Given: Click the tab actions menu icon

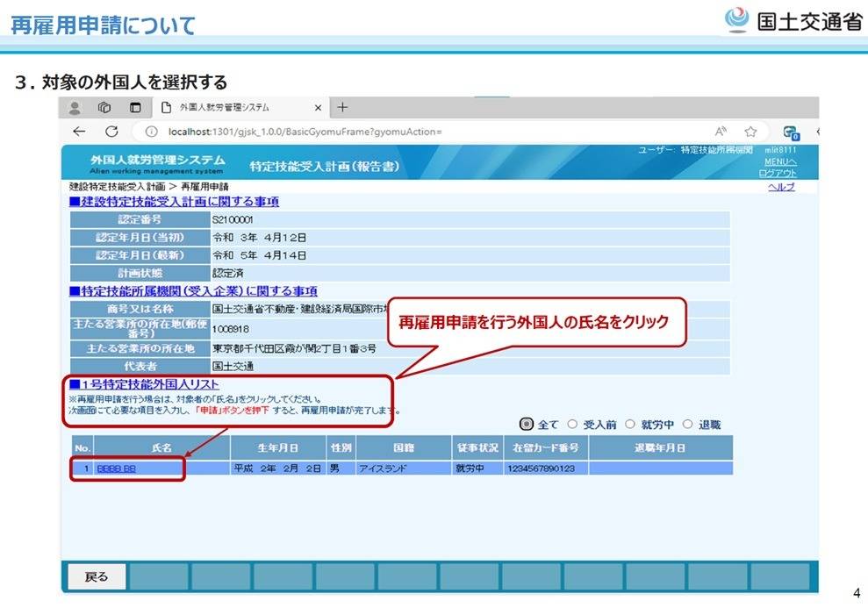Looking at the screenshot, I should click(x=135, y=108).
